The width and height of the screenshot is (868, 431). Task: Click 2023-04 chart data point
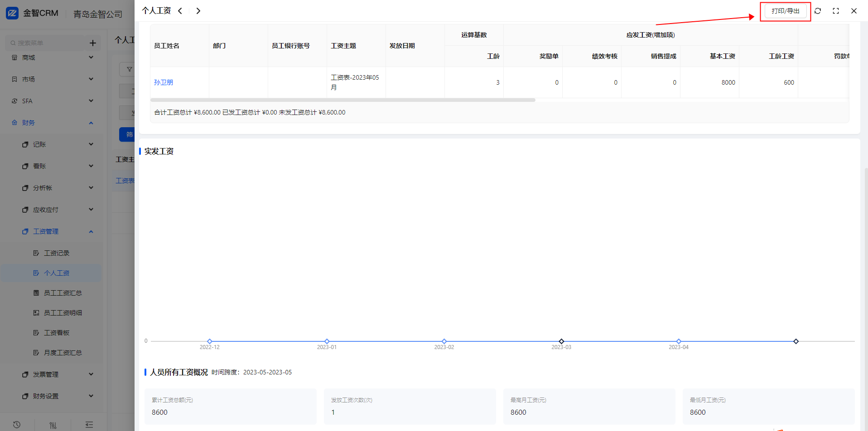[x=679, y=341]
